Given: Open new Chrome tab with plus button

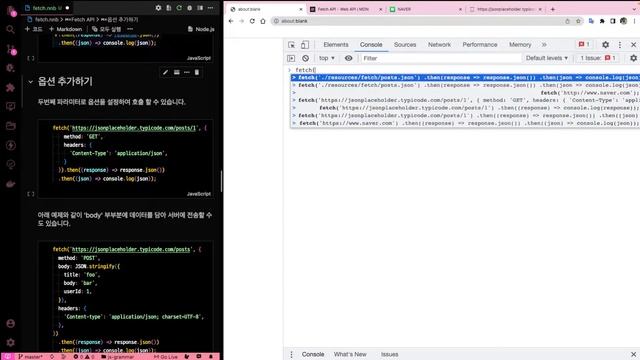Looking at the screenshot, I should (x=553, y=9).
